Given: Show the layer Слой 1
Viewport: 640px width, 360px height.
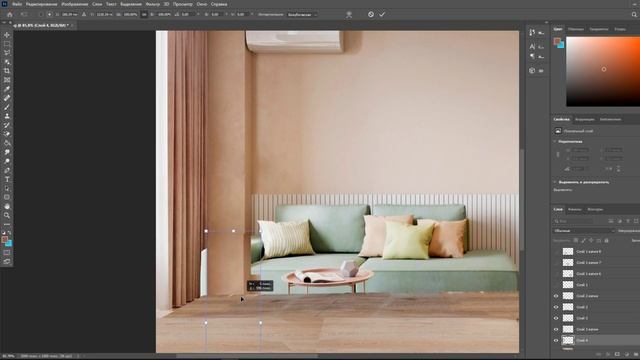Looking at the screenshot, I should [556, 285].
